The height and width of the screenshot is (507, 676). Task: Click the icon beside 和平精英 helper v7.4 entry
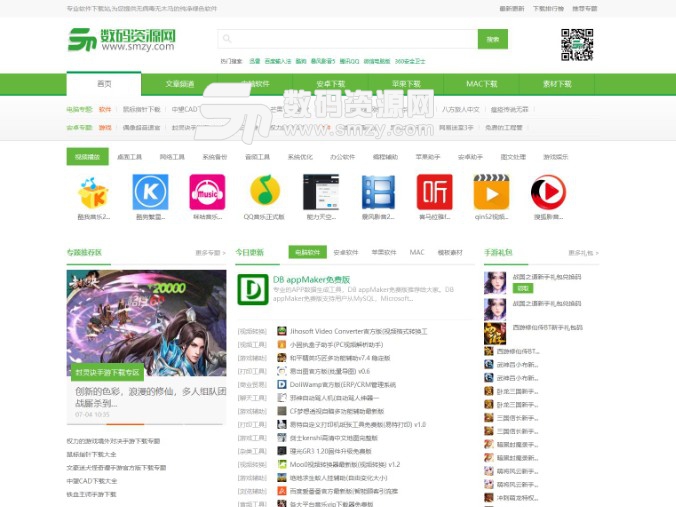click(282, 357)
